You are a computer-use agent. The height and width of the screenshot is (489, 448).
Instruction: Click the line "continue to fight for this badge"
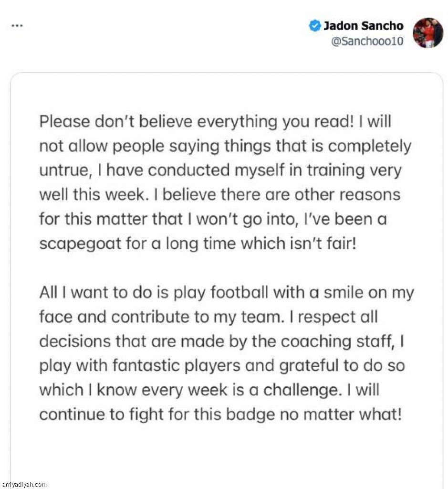click(220, 415)
